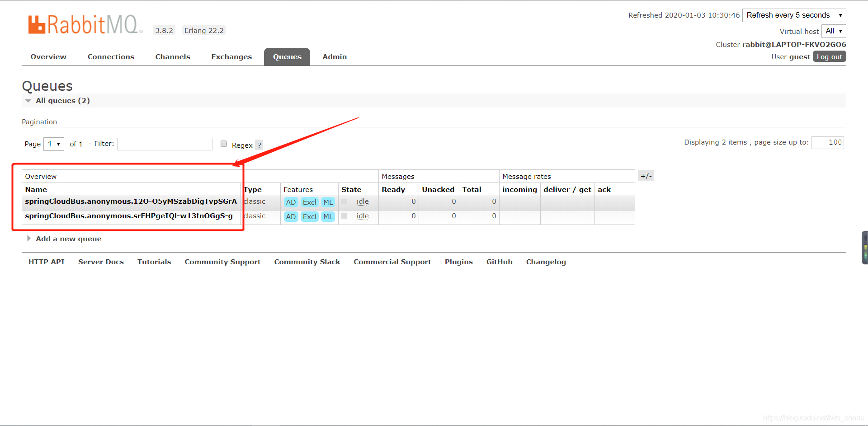The width and height of the screenshot is (868, 426).
Task: Select the Queues tab
Action: click(287, 56)
